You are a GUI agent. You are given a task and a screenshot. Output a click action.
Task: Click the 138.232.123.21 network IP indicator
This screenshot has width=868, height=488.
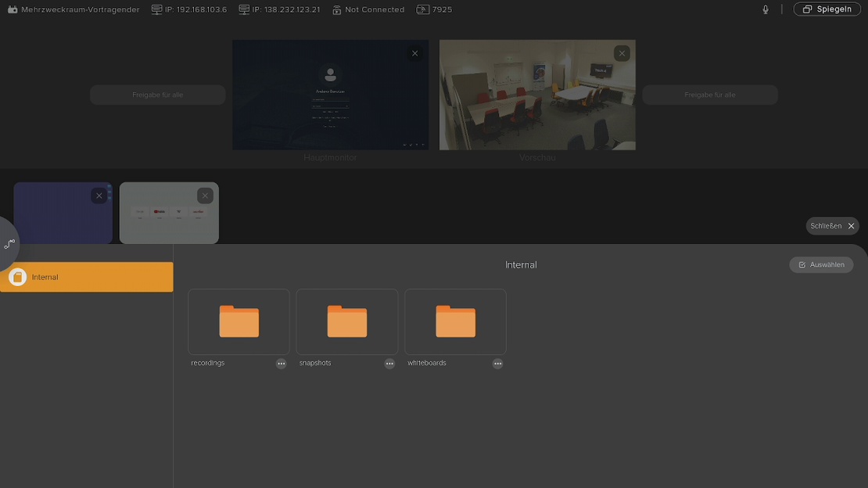click(x=279, y=9)
